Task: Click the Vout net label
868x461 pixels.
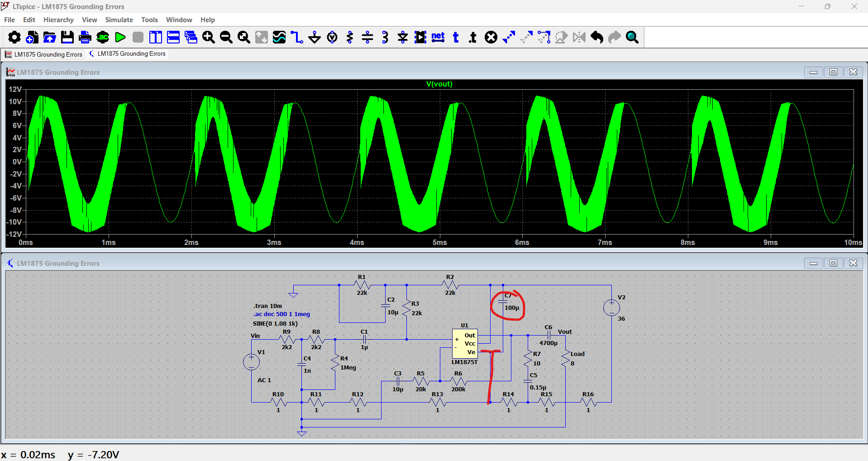Action: pos(565,331)
